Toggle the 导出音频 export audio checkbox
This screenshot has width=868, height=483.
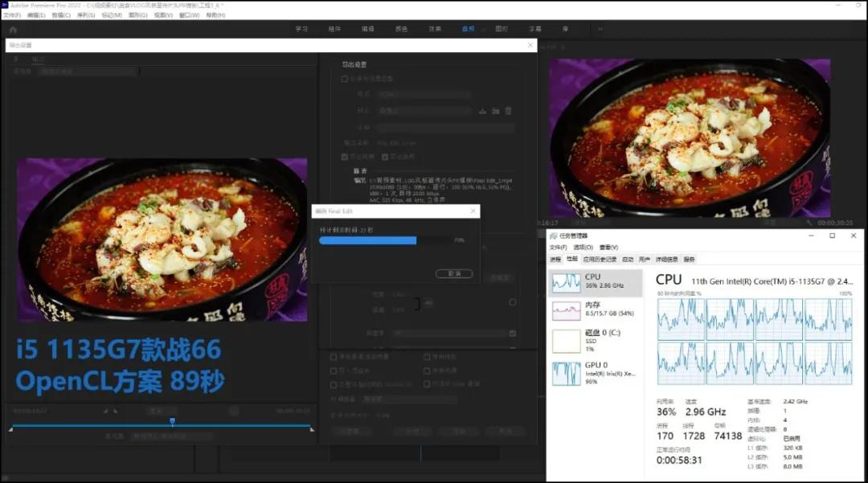pos(384,156)
